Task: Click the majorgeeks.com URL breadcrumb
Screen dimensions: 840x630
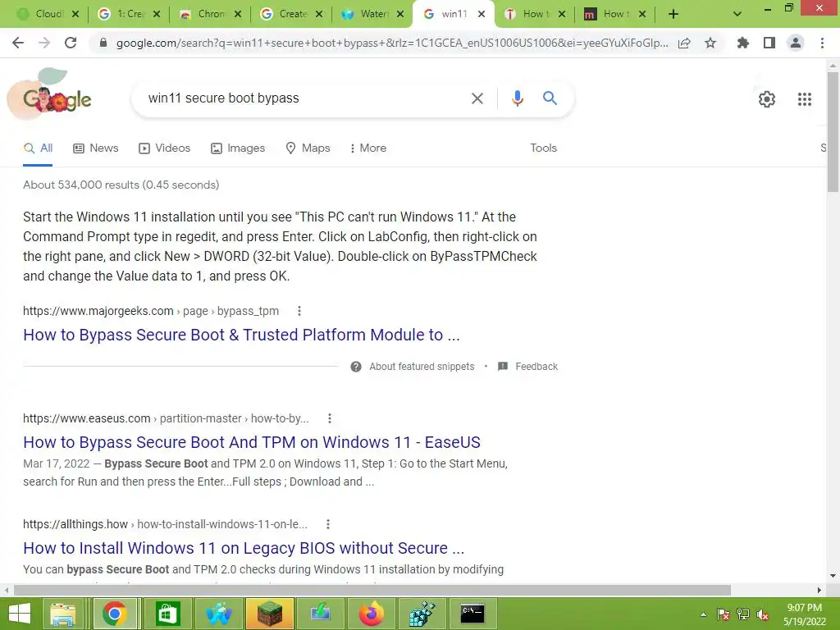Action: click(x=151, y=311)
